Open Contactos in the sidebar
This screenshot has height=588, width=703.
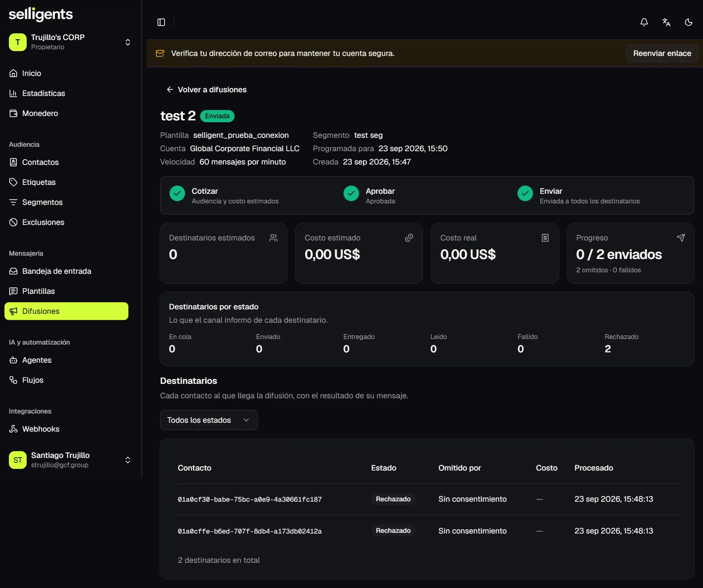tap(67, 162)
